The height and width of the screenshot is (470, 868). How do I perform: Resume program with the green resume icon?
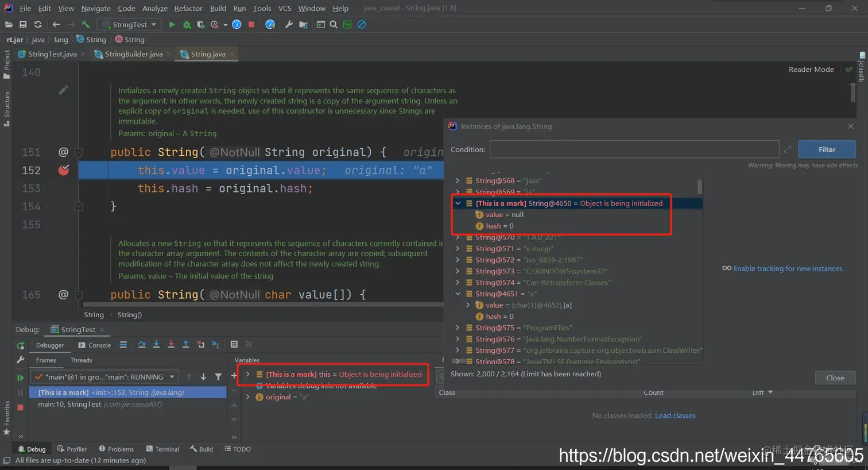21,377
